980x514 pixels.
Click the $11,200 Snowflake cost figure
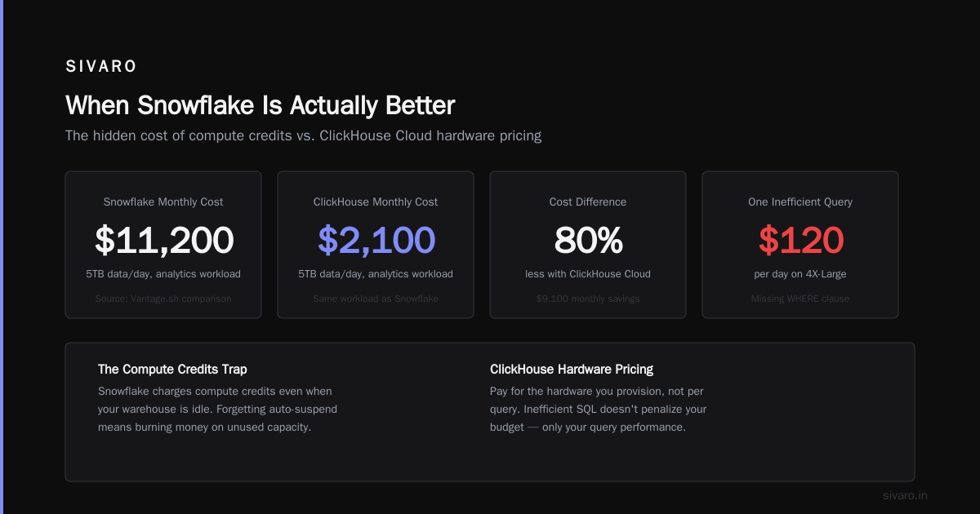[163, 240]
